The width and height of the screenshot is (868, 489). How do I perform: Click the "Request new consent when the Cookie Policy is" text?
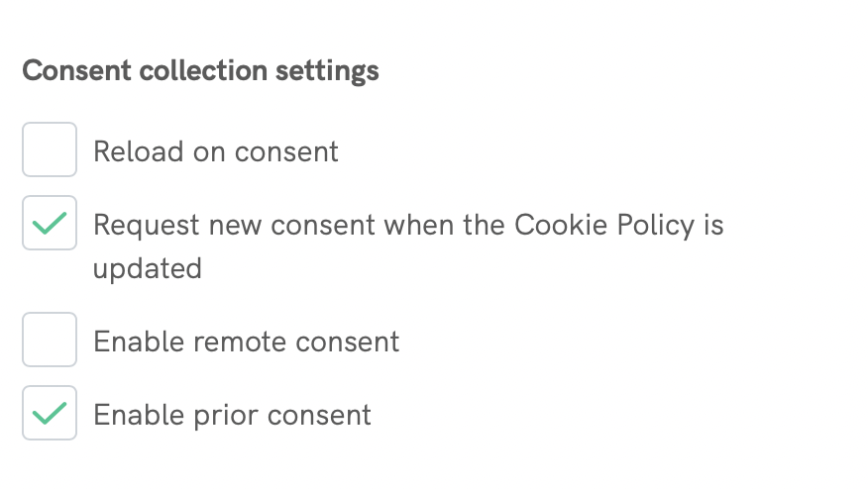point(408,225)
